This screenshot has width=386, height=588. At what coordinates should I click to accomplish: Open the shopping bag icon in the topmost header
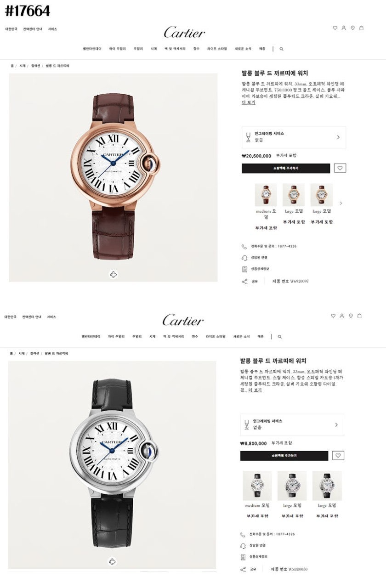tap(361, 28)
